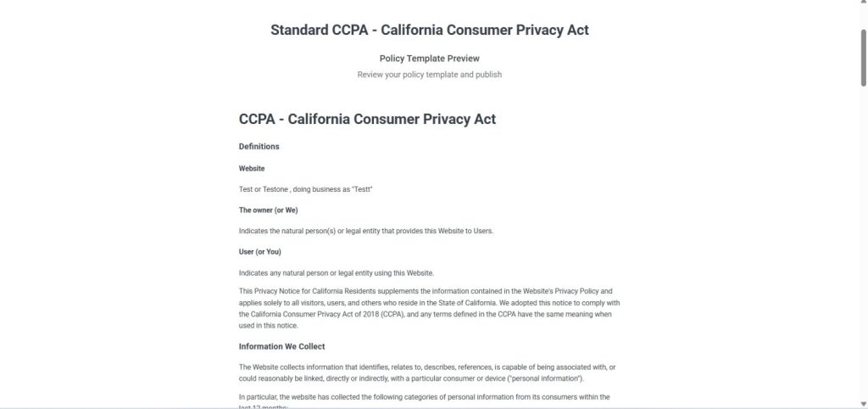Viewport: 868px width, 409px height.
Task: Click the 'Indicates any natural person' sentence
Action: [337, 272]
